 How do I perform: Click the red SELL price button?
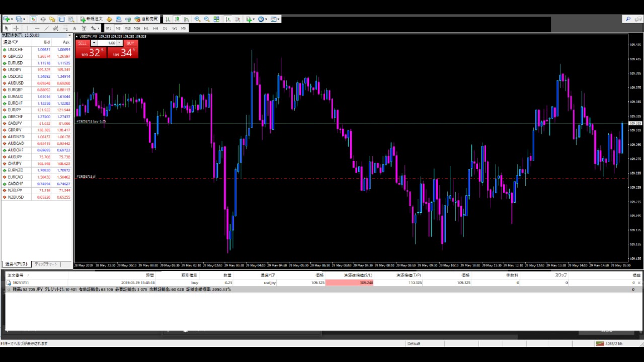tap(91, 52)
